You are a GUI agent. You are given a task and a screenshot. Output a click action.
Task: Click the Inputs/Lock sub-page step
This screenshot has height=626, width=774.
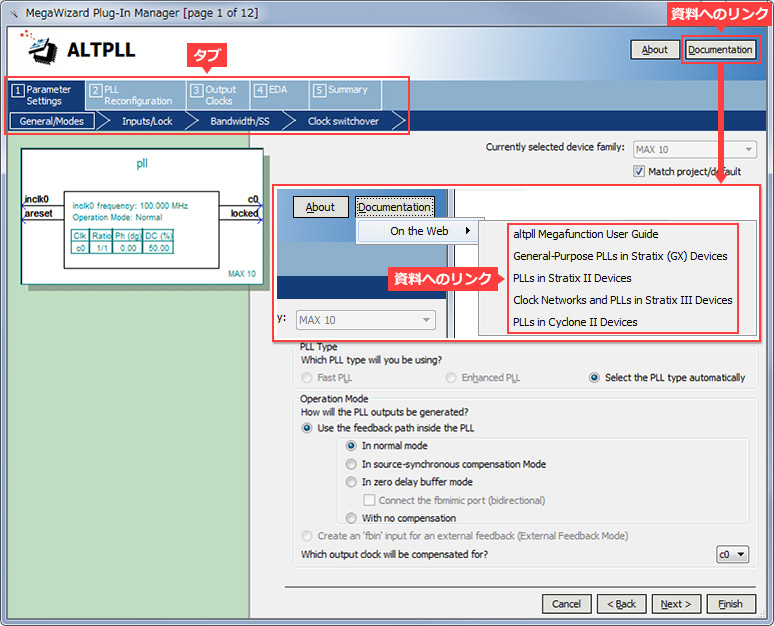pyautogui.click(x=147, y=121)
